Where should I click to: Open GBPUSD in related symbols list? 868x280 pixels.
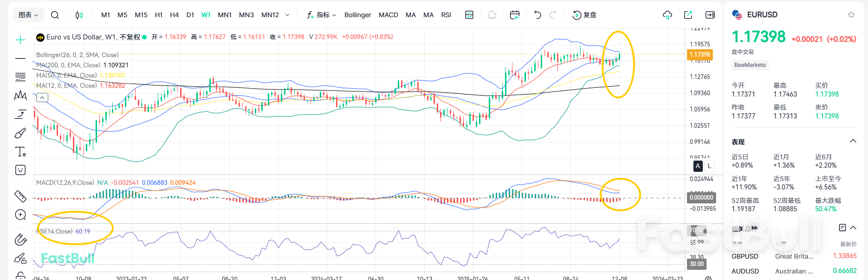(745, 256)
